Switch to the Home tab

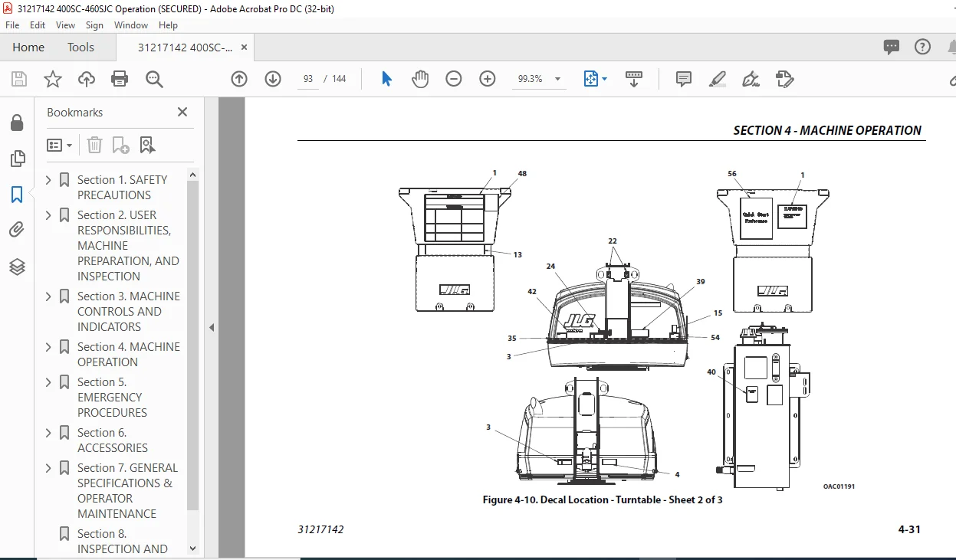28,47
